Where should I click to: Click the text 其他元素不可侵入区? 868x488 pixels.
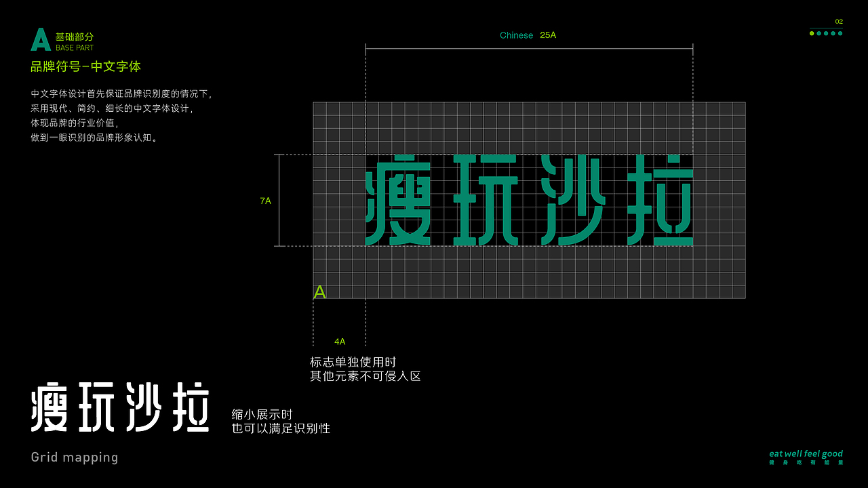pyautogui.click(x=366, y=375)
